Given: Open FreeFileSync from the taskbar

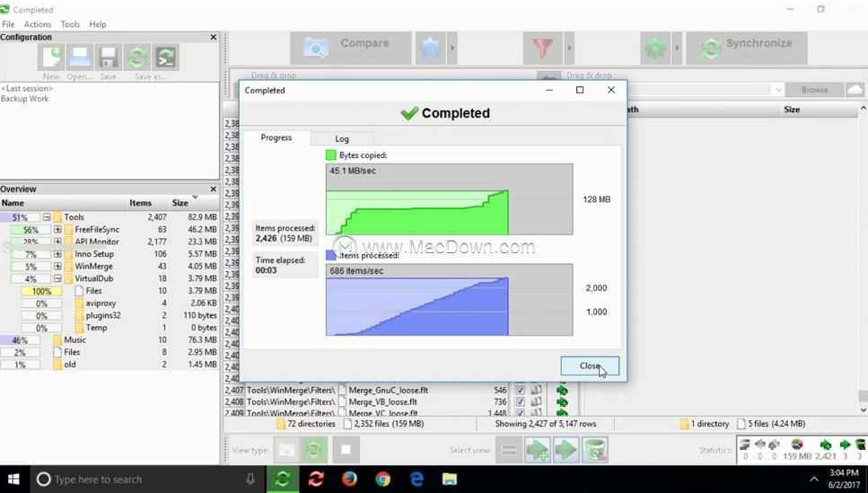Looking at the screenshot, I should (283, 480).
